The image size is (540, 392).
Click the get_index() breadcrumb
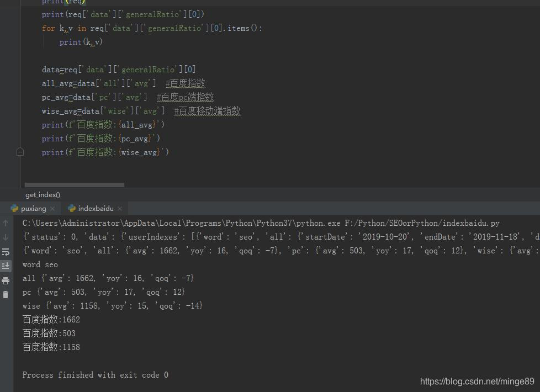(43, 195)
